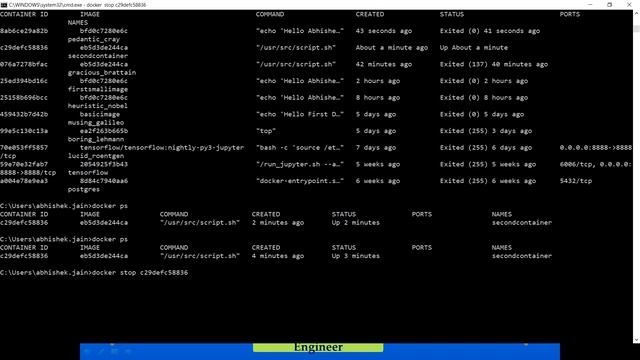Viewport: 640px width, 360px height.
Task: Click container ID 25158b696bcc
Action: [24, 98]
